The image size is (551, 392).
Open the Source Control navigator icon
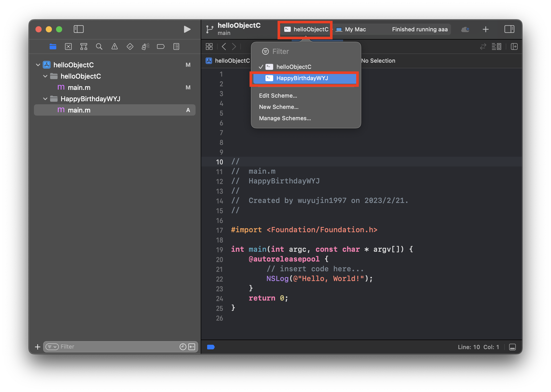[x=68, y=46]
